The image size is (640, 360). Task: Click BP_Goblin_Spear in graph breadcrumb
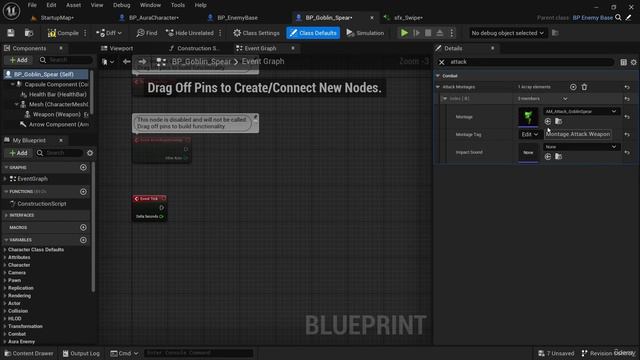(x=201, y=62)
